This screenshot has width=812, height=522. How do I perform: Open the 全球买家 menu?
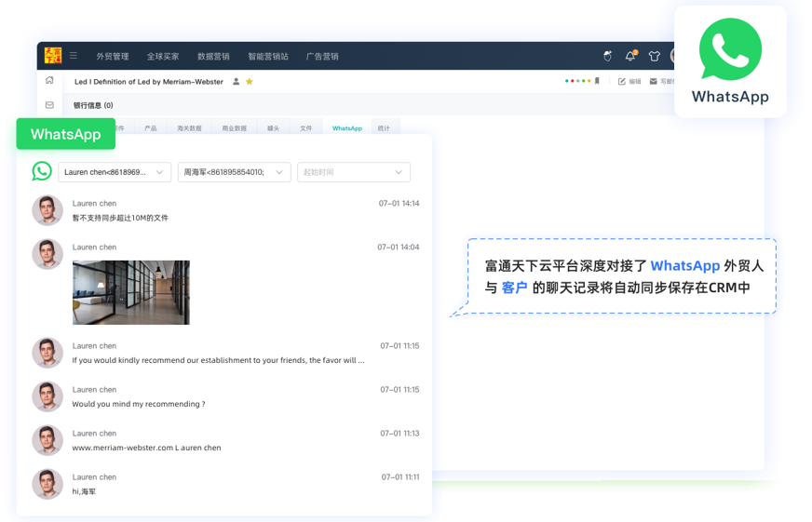163,57
